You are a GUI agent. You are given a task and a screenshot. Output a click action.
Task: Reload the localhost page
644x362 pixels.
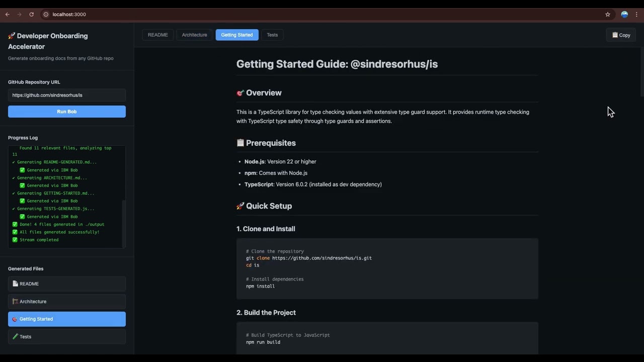pos(32,15)
